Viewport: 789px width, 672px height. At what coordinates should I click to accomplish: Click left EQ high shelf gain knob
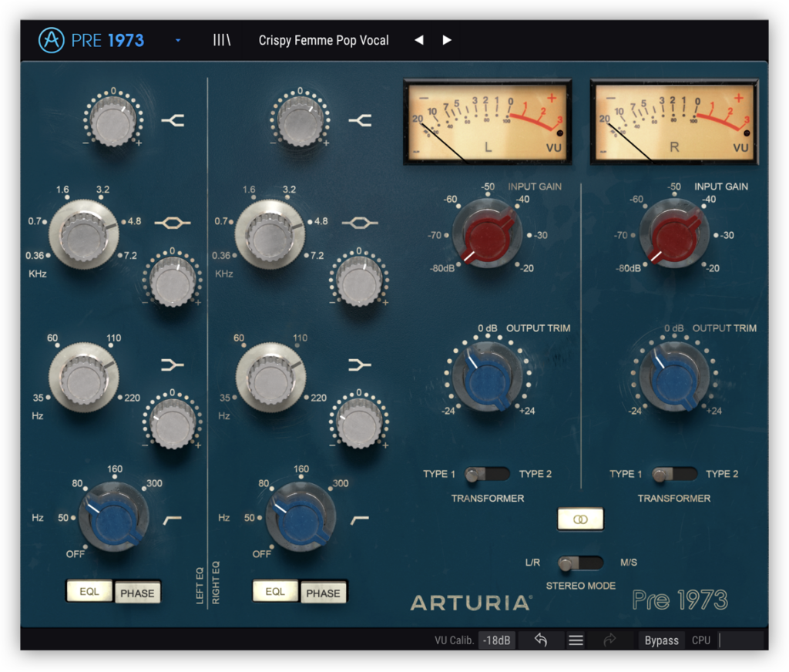click(x=113, y=121)
